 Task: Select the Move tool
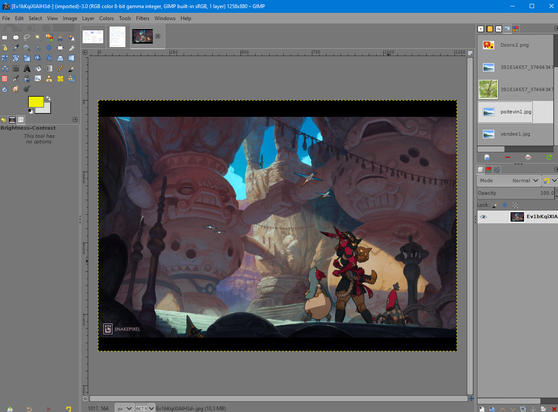49,48
